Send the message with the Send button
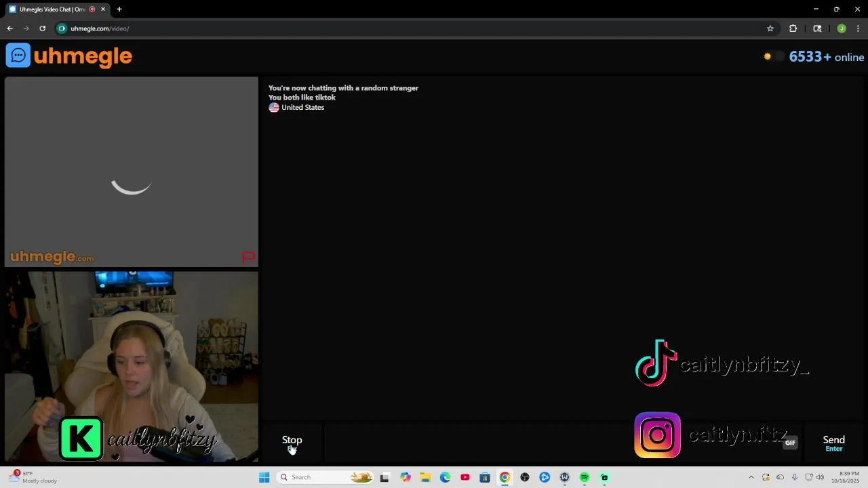 point(833,443)
